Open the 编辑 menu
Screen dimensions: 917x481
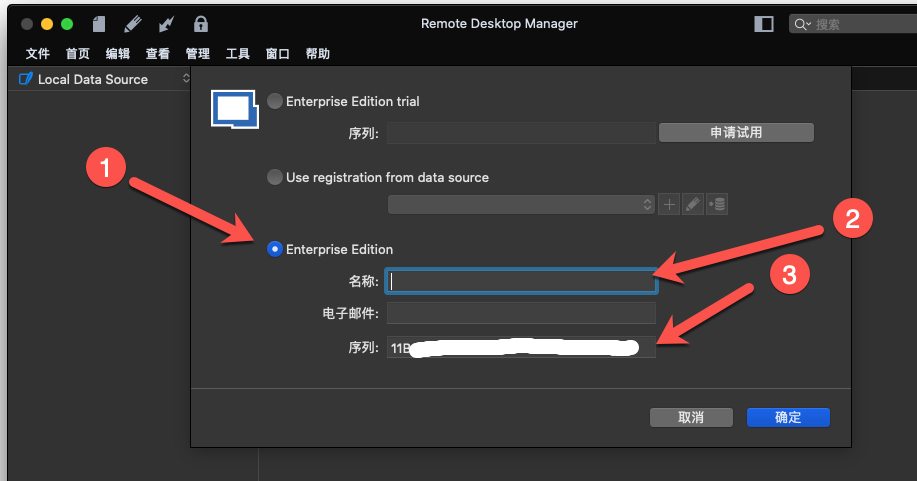[118, 54]
